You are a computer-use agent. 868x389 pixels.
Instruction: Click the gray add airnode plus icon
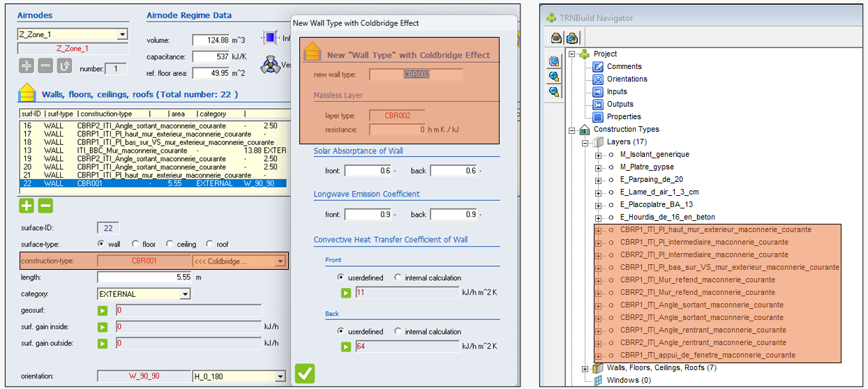[27, 66]
